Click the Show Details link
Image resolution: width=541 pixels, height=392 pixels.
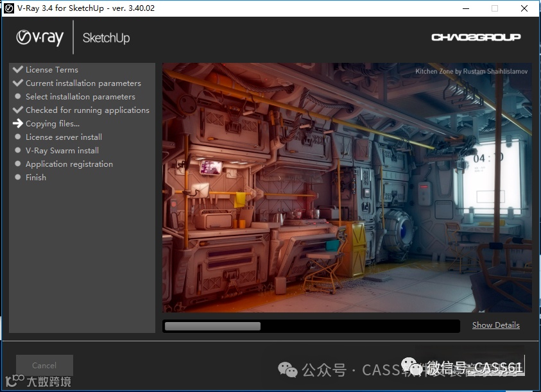coord(496,325)
